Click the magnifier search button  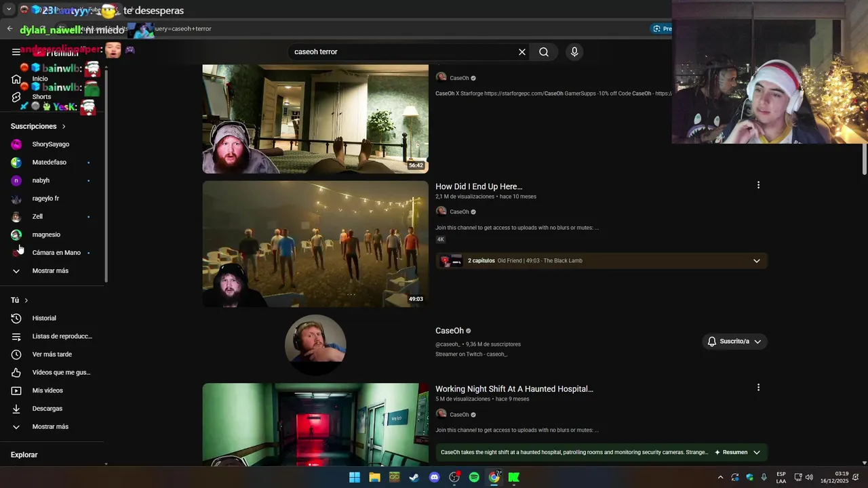point(544,52)
